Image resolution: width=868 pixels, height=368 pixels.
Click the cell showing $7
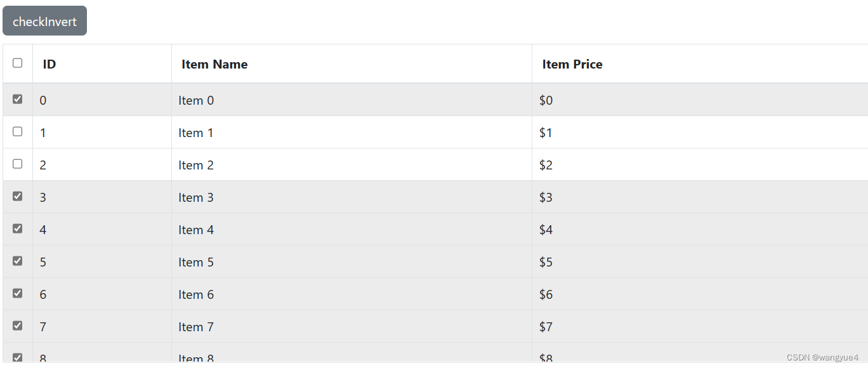546,326
